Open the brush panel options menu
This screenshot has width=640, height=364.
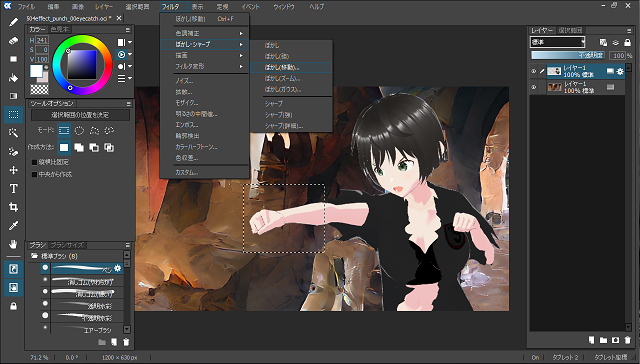128,245
